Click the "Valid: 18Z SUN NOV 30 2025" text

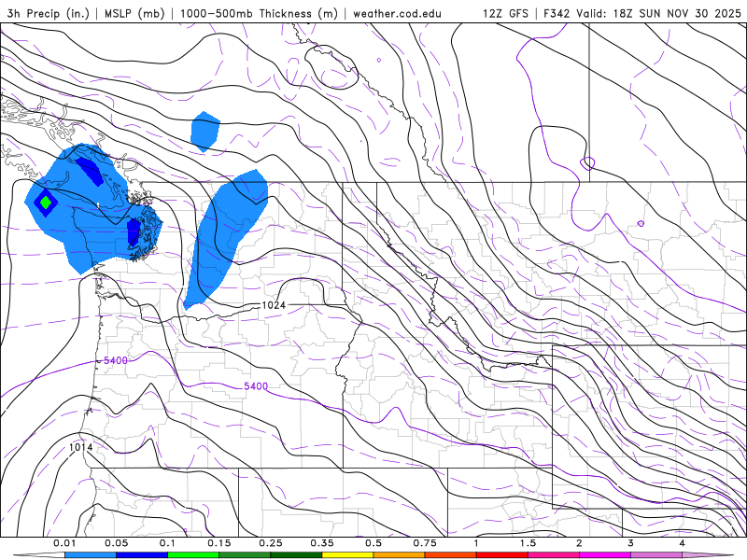(658, 13)
